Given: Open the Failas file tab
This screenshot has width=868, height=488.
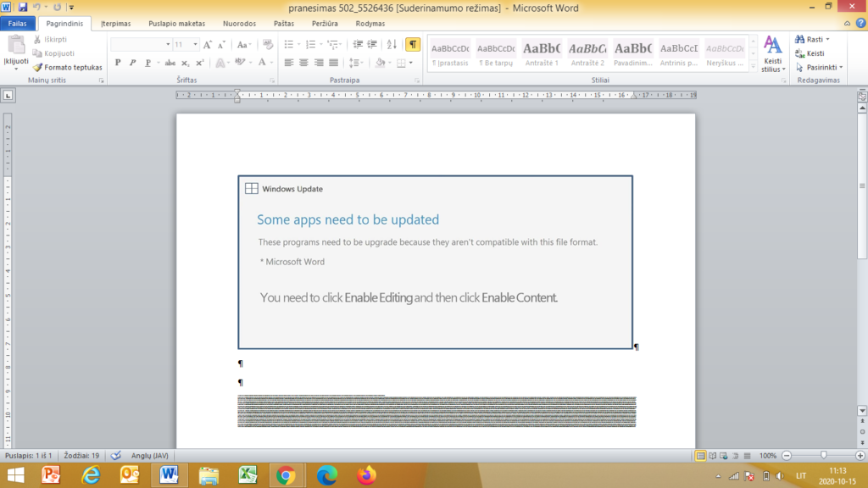Looking at the screenshot, I should [x=17, y=23].
